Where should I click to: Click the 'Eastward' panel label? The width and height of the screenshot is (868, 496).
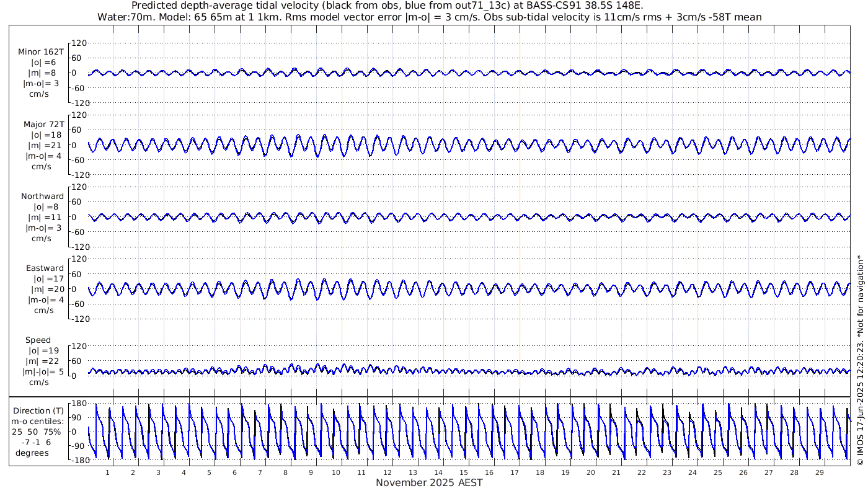click(x=45, y=268)
